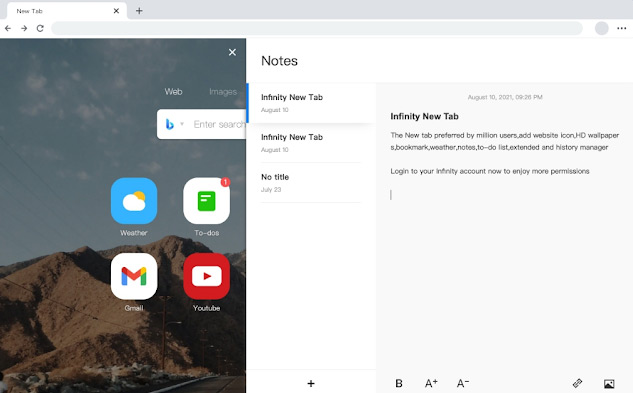Viewport: 633px width, 393px height.
Task: Click the Bing logo in search box
Action: [x=170, y=124]
